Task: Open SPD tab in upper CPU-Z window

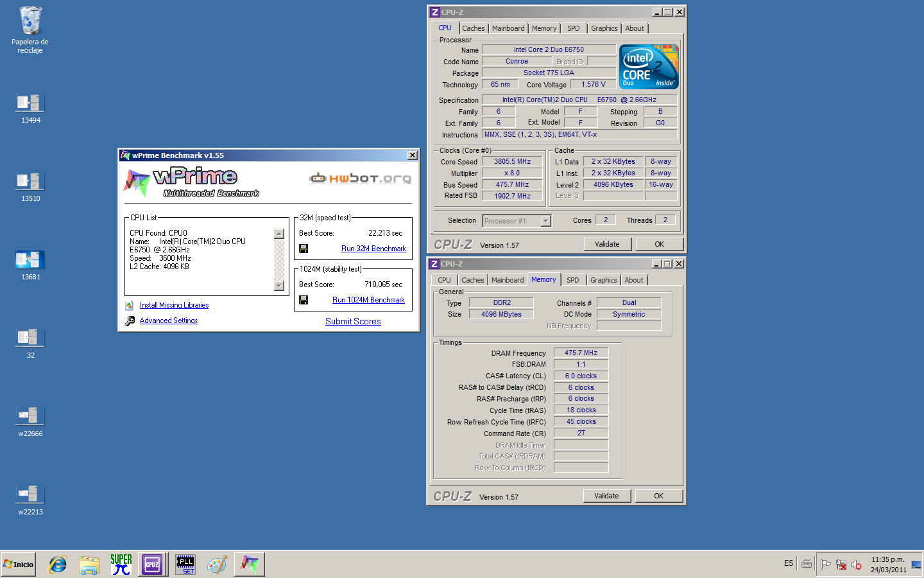Action: tap(574, 28)
